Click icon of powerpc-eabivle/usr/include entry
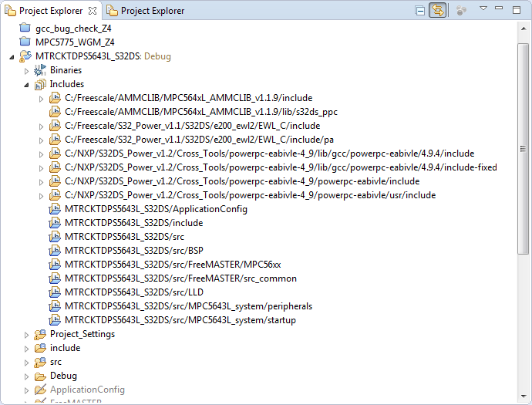This screenshot has width=532, height=405. (55, 195)
